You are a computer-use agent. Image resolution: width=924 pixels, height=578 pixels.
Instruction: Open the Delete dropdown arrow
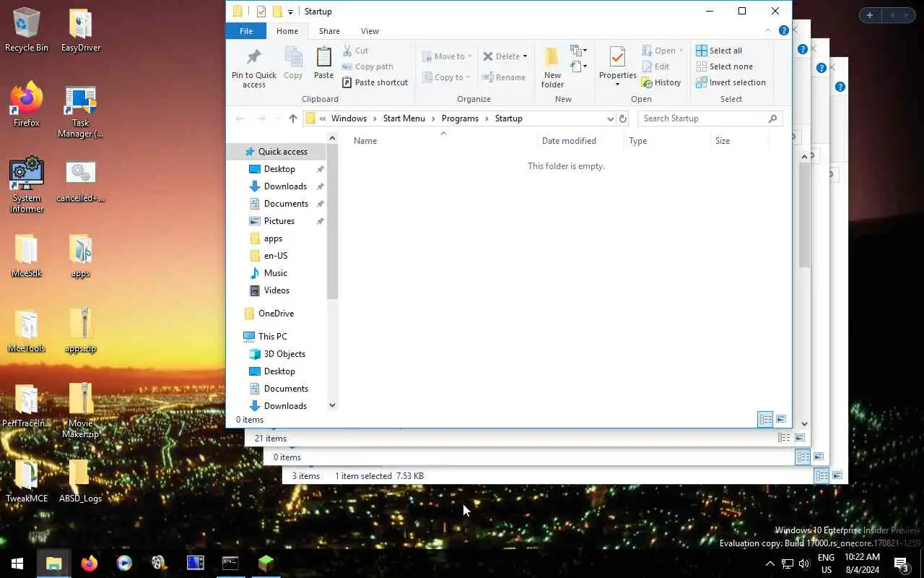(525, 56)
